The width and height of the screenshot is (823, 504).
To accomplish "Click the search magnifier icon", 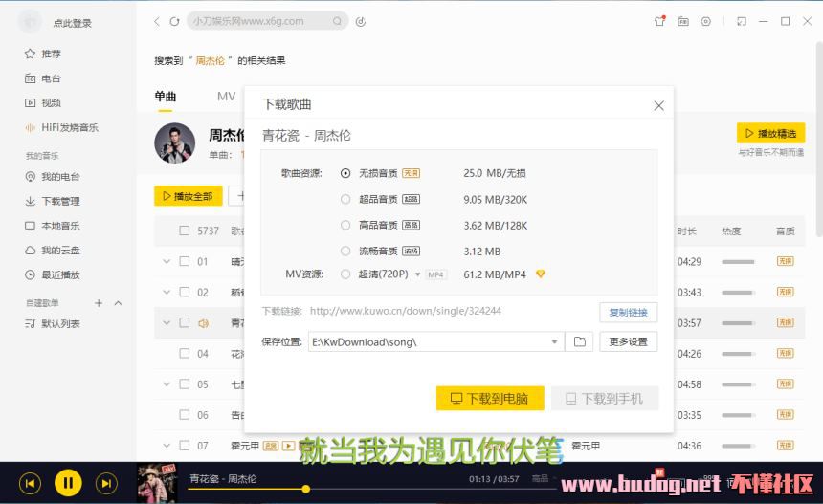I will pyautogui.click(x=337, y=21).
